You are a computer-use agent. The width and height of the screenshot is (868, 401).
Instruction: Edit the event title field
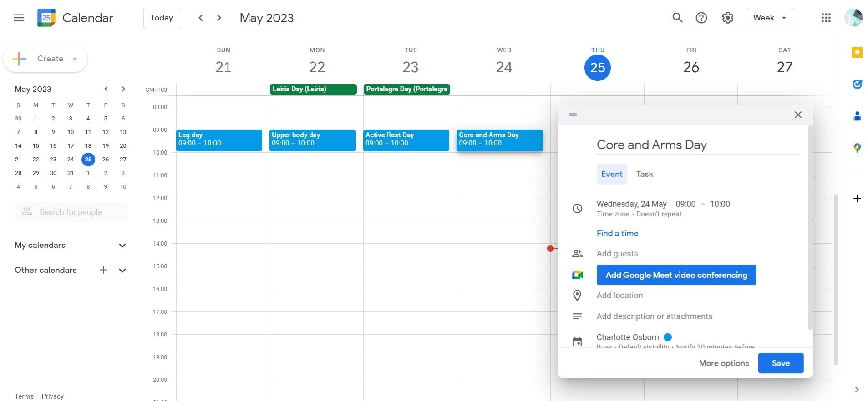click(698, 145)
